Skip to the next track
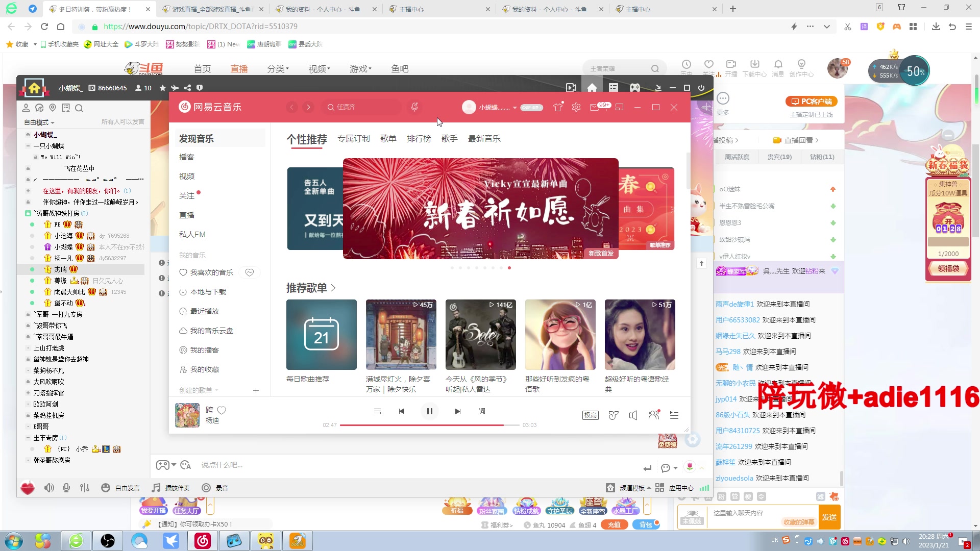980x551 pixels. (458, 411)
